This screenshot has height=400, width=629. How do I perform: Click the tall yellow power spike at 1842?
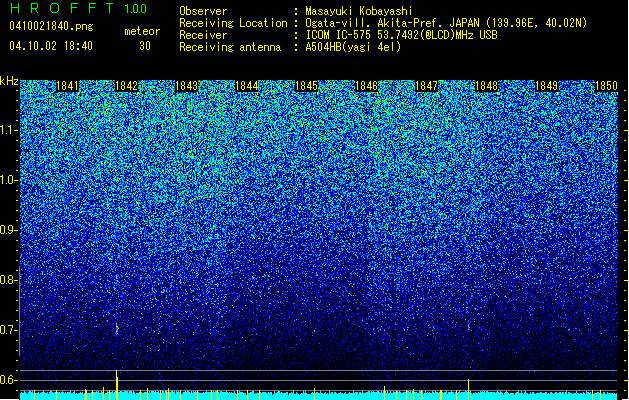[117, 385]
